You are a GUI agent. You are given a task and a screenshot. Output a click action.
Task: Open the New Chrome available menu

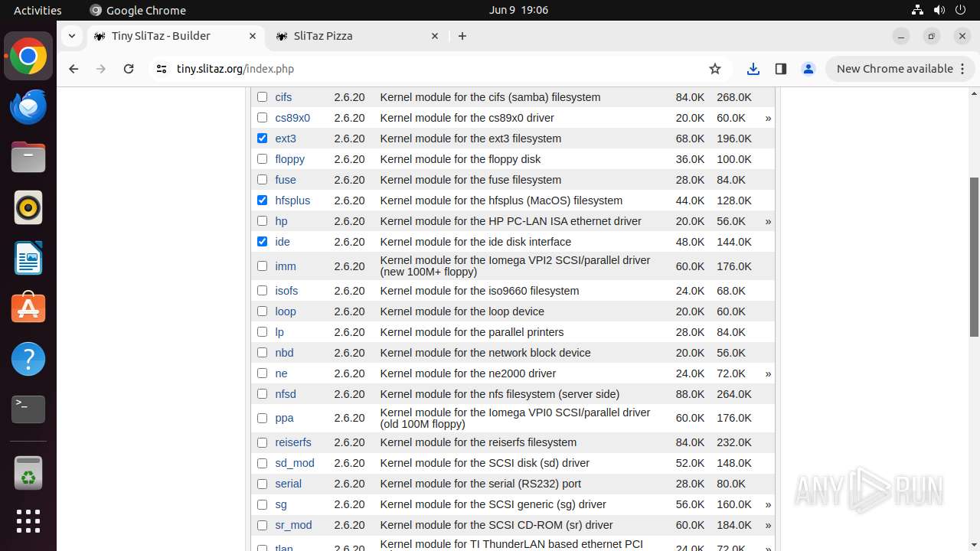[901, 69]
